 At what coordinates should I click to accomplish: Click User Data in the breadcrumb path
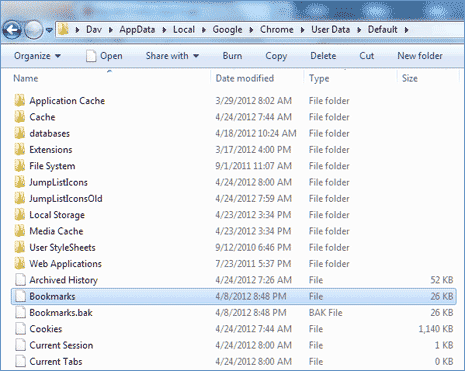click(330, 30)
